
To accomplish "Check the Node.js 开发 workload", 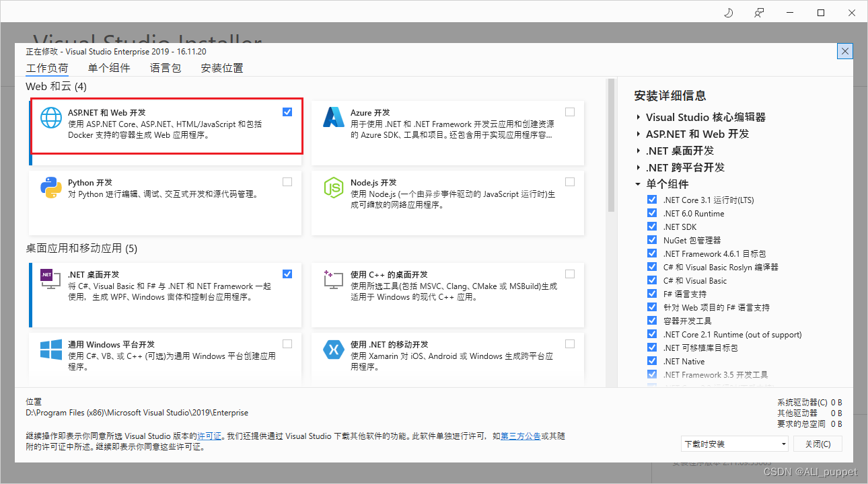I will pos(570,182).
